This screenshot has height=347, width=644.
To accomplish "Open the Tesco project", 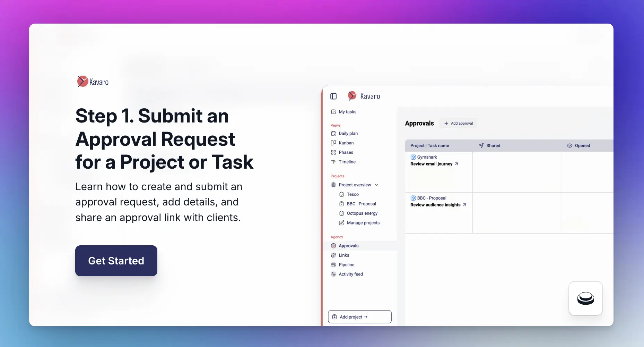I will [x=353, y=194].
